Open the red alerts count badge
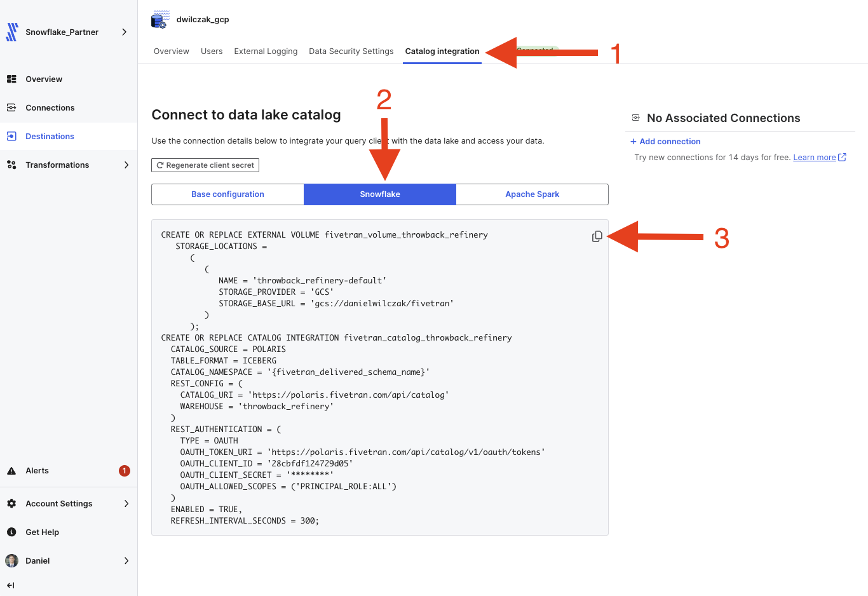 (x=125, y=471)
